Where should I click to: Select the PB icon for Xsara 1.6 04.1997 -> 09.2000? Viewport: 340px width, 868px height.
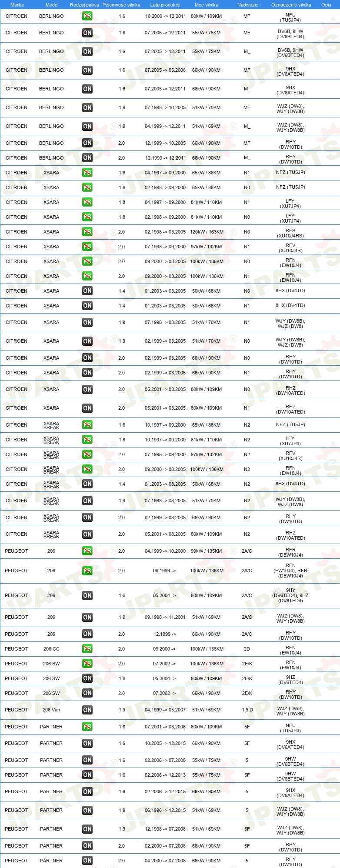[x=87, y=173]
